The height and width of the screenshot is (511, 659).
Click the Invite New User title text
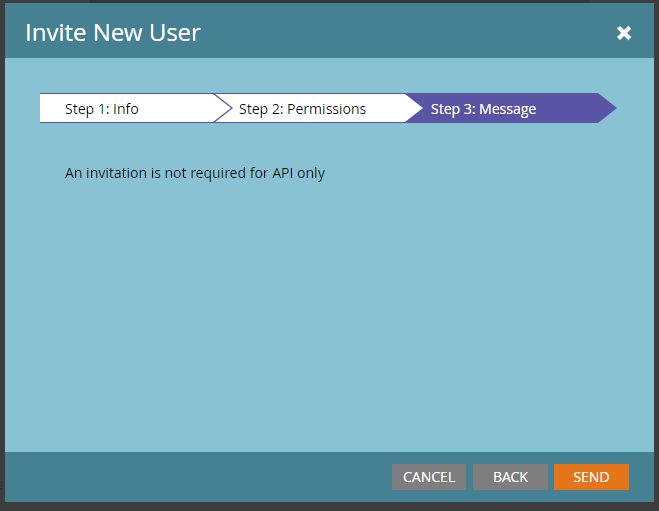[x=113, y=32]
